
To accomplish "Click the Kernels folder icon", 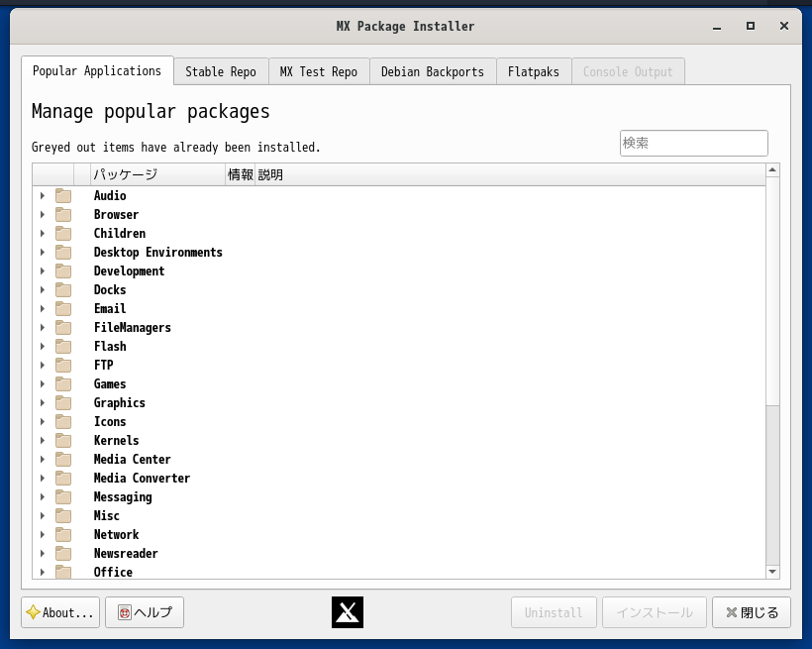I will (x=63, y=441).
